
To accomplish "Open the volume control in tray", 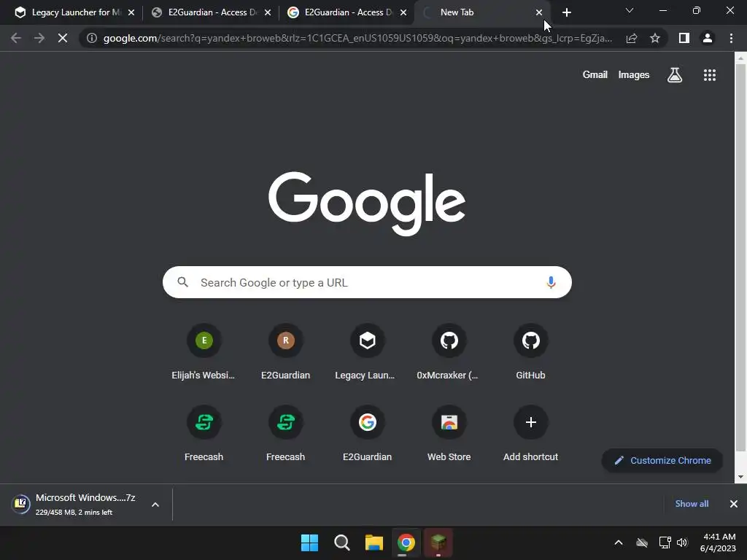I will pos(682,542).
